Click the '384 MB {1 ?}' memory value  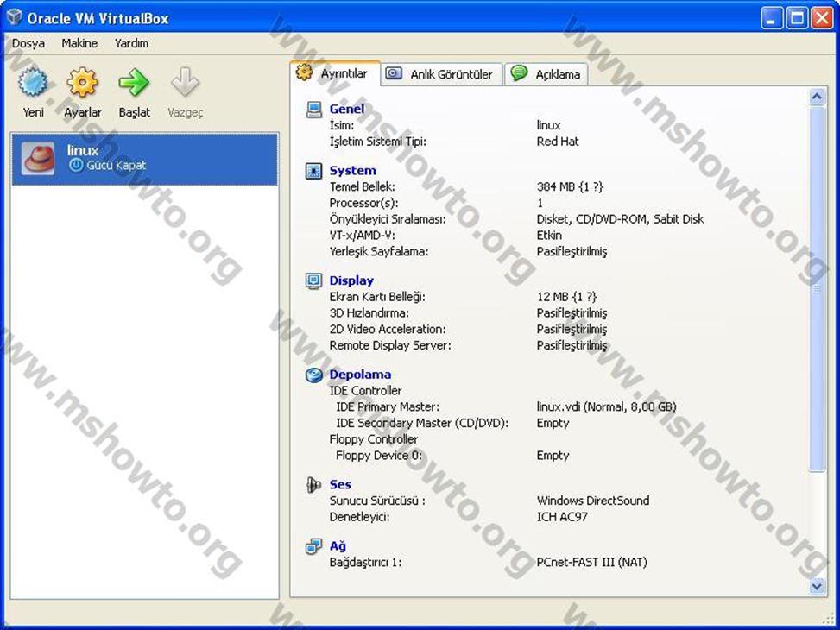click(570, 187)
